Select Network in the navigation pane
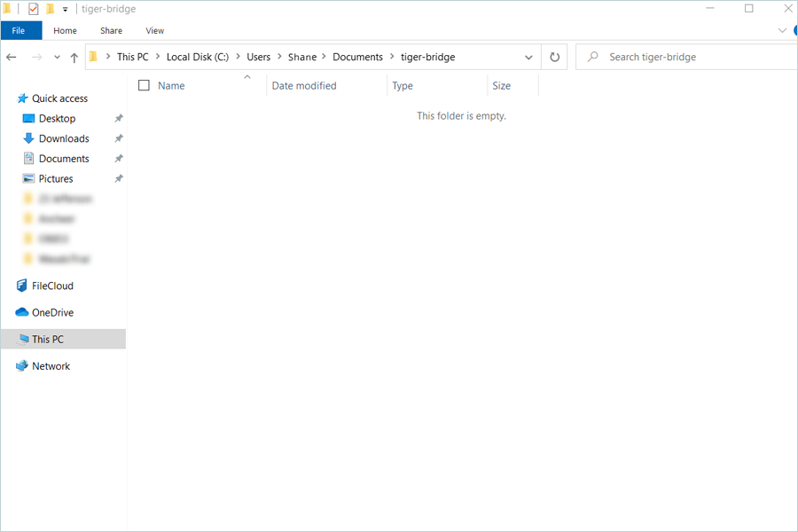This screenshot has width=798, height=532. 51,365
